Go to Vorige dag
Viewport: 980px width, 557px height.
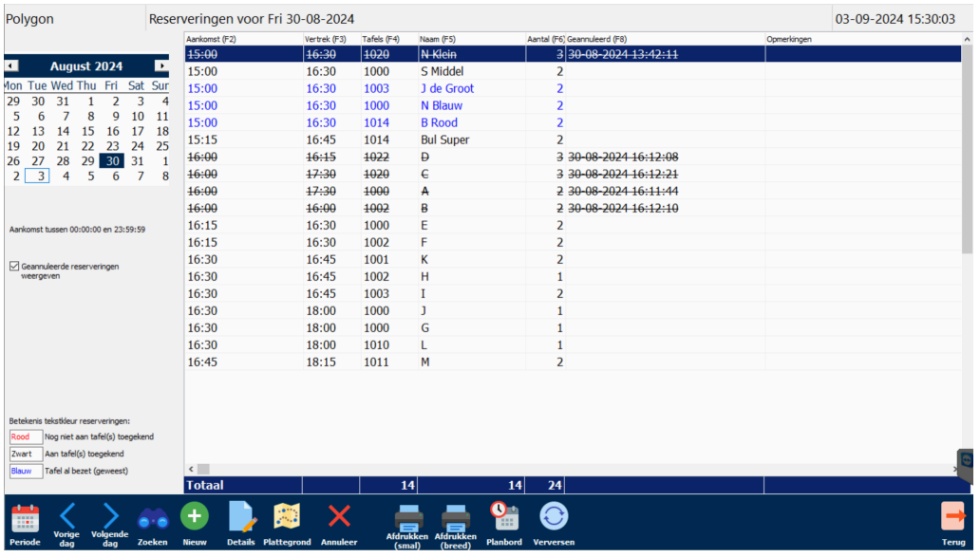pyautogui.click(x=66, y=525)
